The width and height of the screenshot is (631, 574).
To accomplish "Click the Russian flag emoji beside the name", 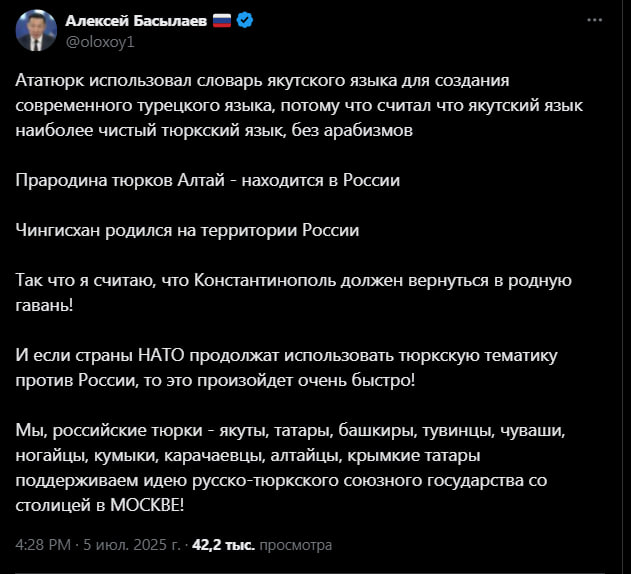I will pos(222,20).
